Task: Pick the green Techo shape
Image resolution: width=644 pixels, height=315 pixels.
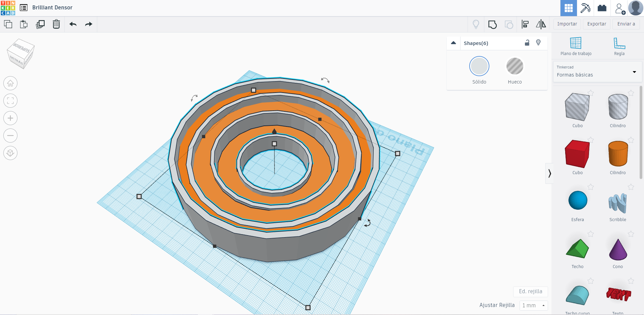Action: [x=577, y=249]
